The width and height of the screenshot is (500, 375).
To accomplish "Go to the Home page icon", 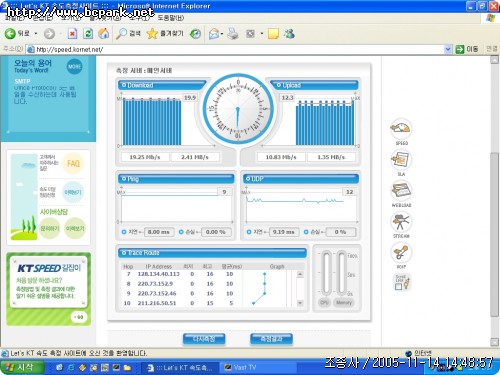I will click(x=104, y=33).
